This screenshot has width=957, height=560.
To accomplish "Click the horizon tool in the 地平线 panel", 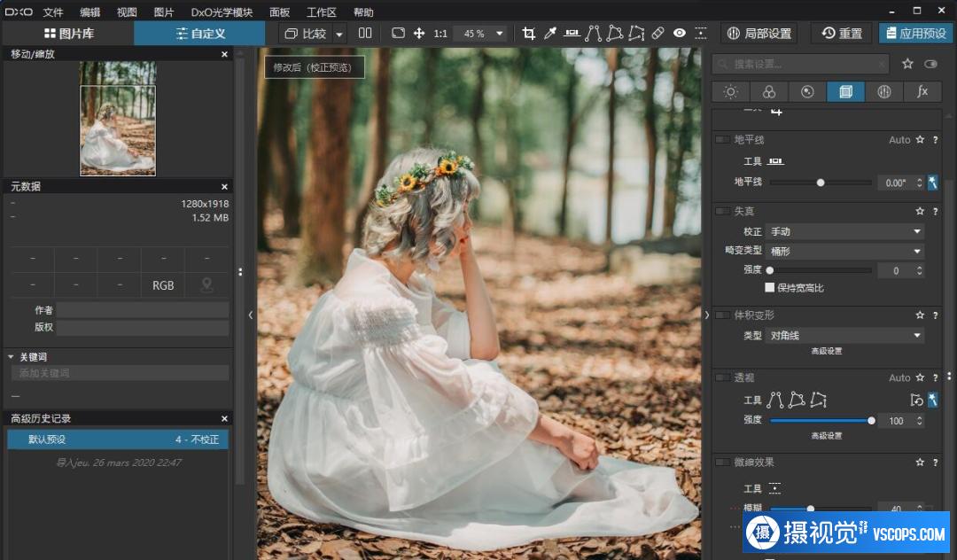I will 775,161.
